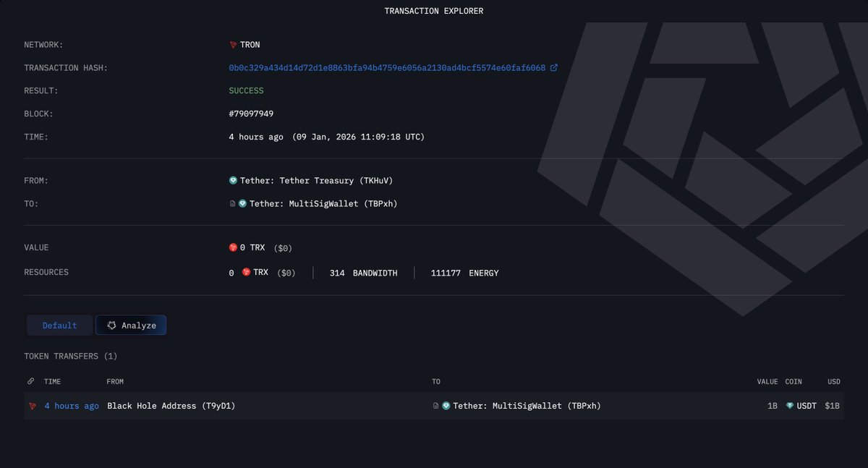Click the Analyze tab's graph icon

[111, 326]
